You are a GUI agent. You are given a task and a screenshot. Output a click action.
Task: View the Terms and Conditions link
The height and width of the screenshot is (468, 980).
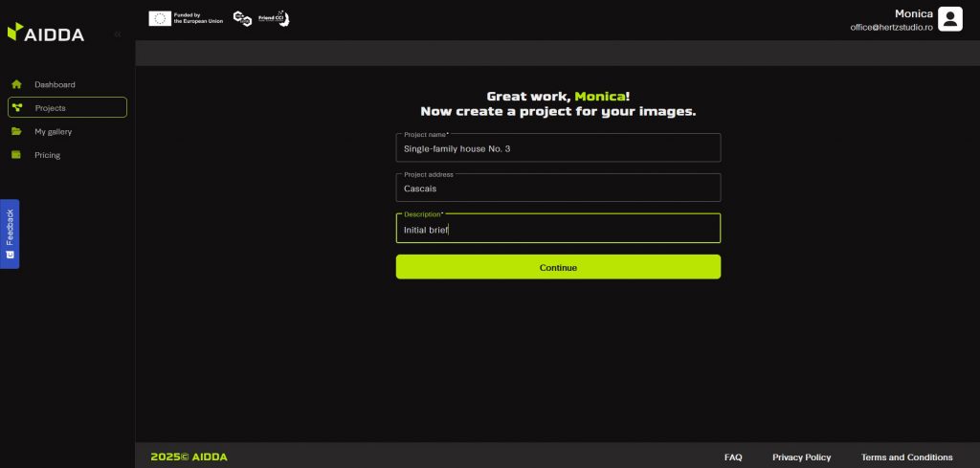(x=906, y=457)
